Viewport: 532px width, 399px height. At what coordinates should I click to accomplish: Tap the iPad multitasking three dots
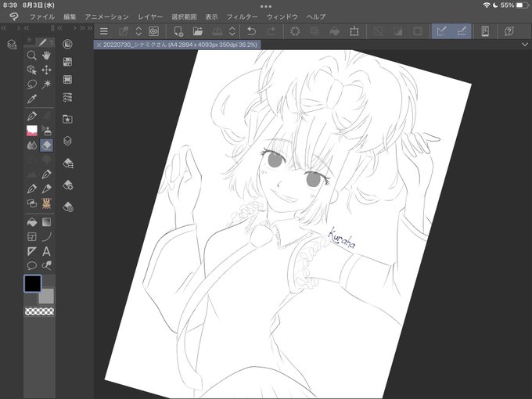click(x=266, y=6)
